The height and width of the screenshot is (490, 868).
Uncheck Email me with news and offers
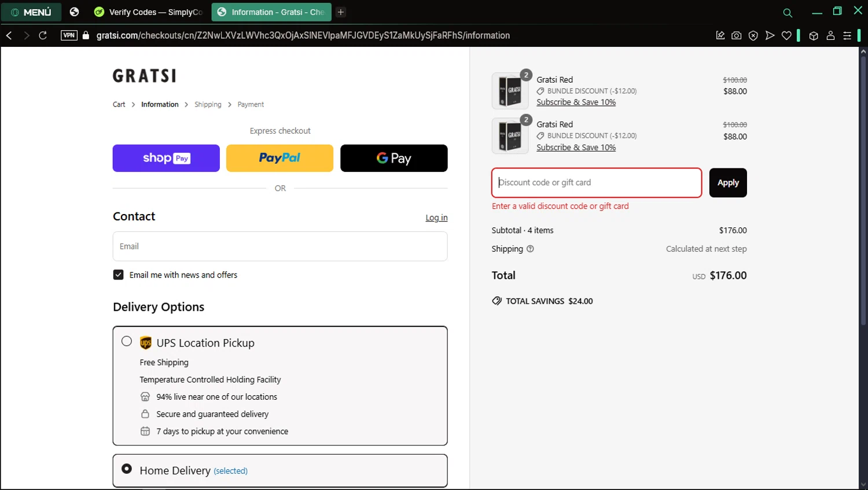[x=118, y=275]
